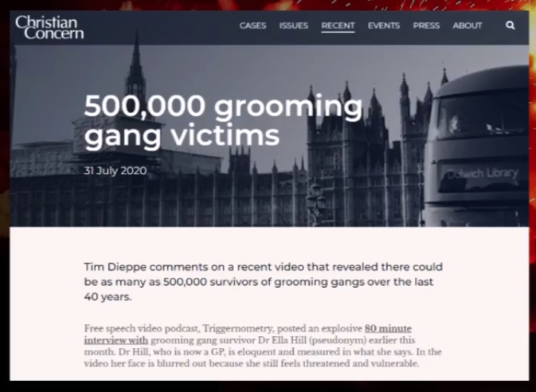This screenshot has height=392, width=536.
Task: Click the street lamp in hero image
Action: pyautogui.click(x=317, y=202)
